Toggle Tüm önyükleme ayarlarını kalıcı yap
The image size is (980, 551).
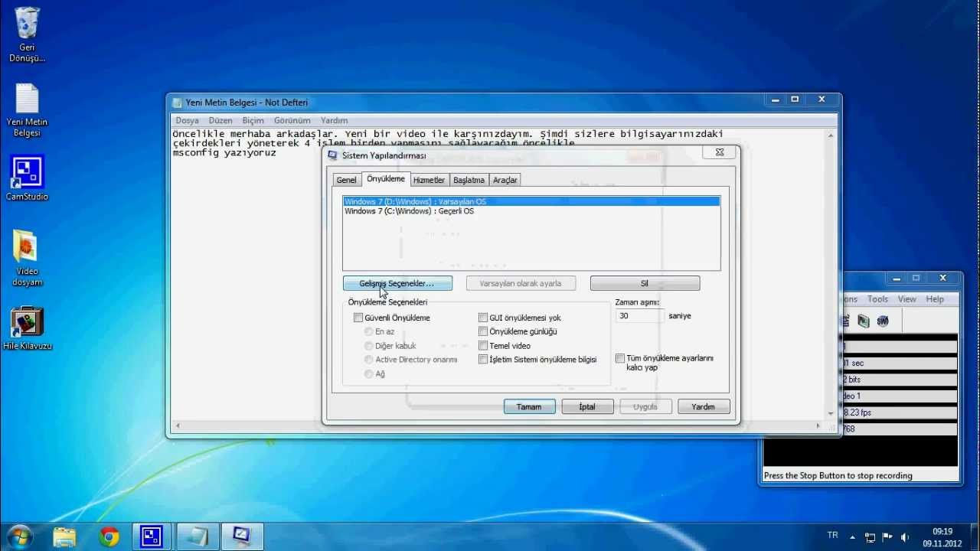[x=620, y=358]
